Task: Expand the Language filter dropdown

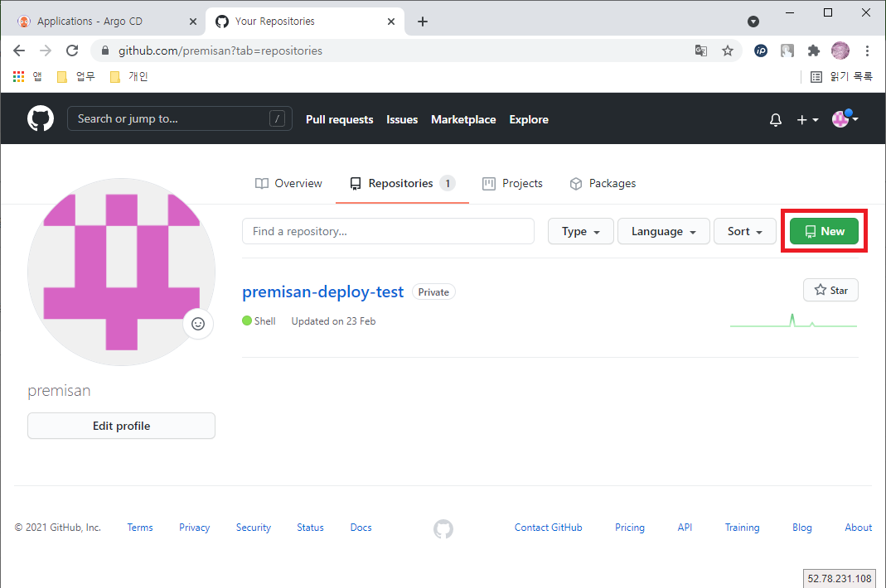Action: [663, 232]
